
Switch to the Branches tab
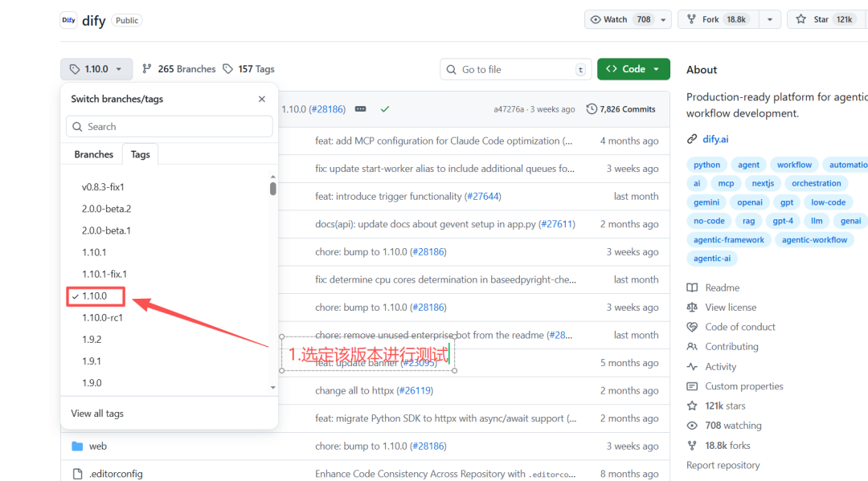point(93,154)
